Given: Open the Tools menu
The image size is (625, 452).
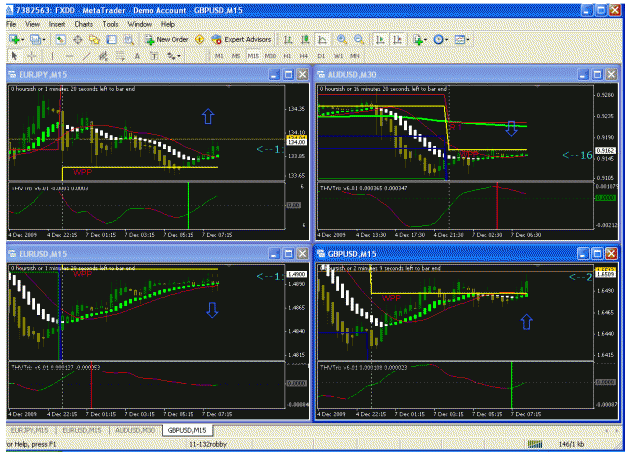Looking at the screenshot, I should coord(110,24).
